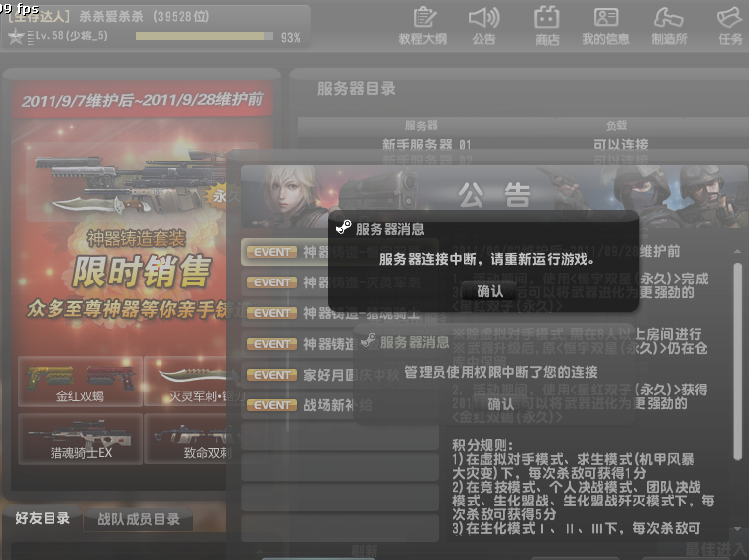Select event 神器铸造-灭灵军刺

340,282
